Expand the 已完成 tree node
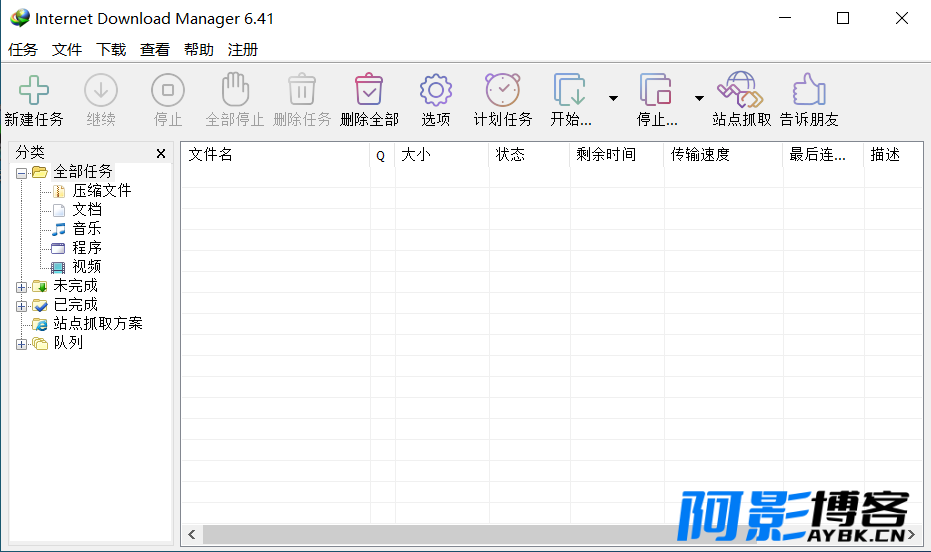 pyautogui.click(x=21, y=306)
